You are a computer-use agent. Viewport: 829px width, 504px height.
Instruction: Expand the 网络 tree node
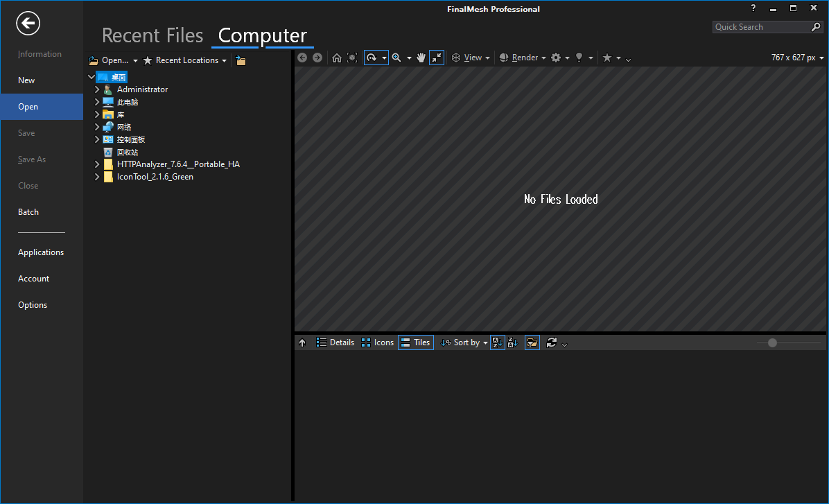point(97,127)
